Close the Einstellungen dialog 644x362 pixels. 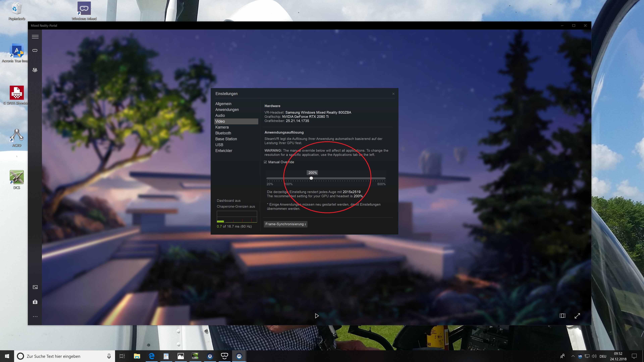[x=393, y=94]
